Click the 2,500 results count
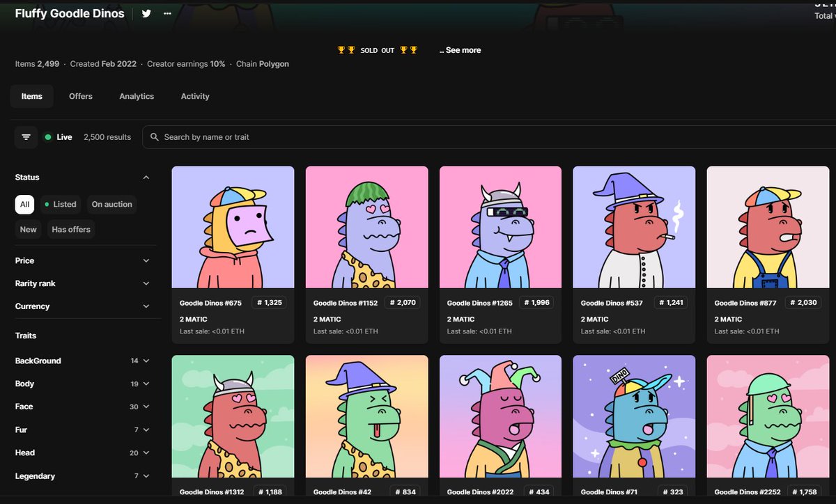 tap(107, 137)
